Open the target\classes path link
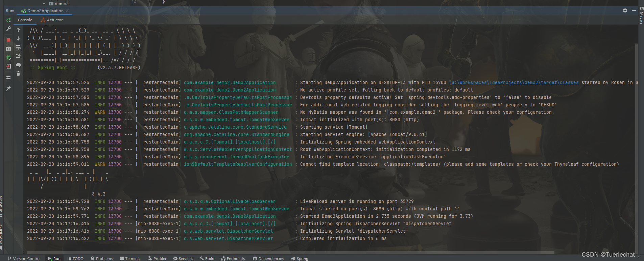This screenshot has height=261, width=644. pyautogui.click(x=515, y=82)
